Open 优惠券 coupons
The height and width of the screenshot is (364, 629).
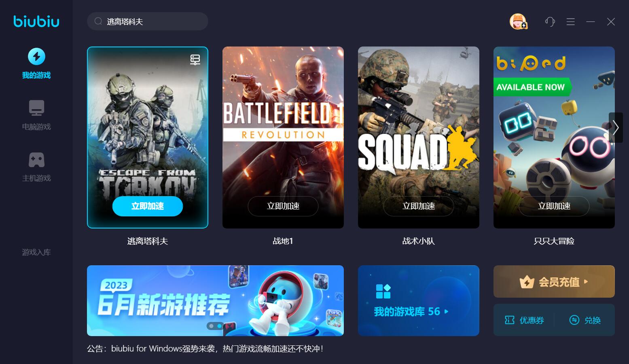point(524,320)
